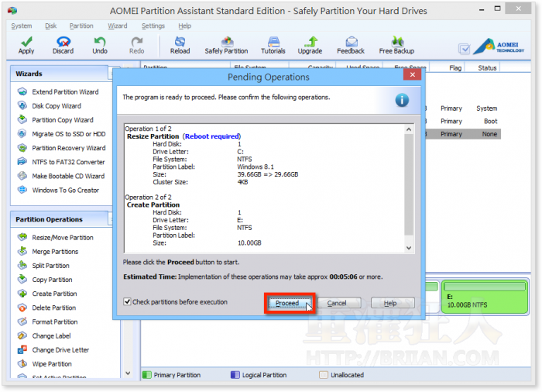Open the Partition menu

point(81,26)
